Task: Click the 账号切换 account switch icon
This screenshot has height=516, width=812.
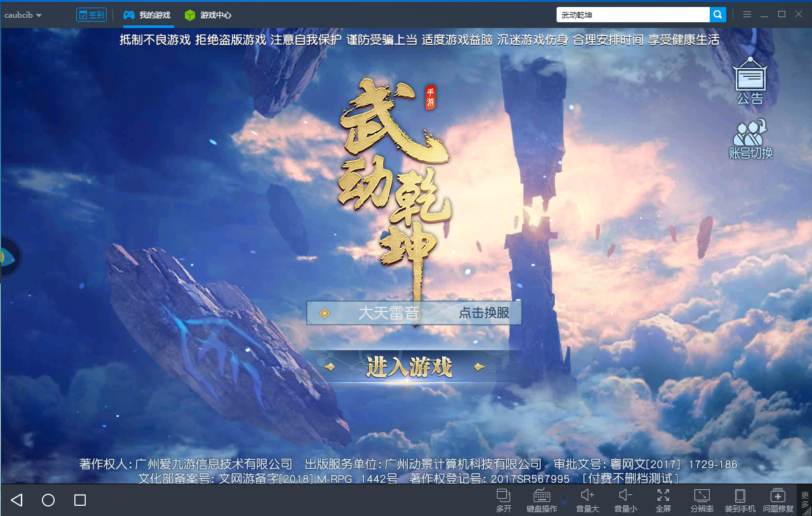Action: [x=750, y=139]
